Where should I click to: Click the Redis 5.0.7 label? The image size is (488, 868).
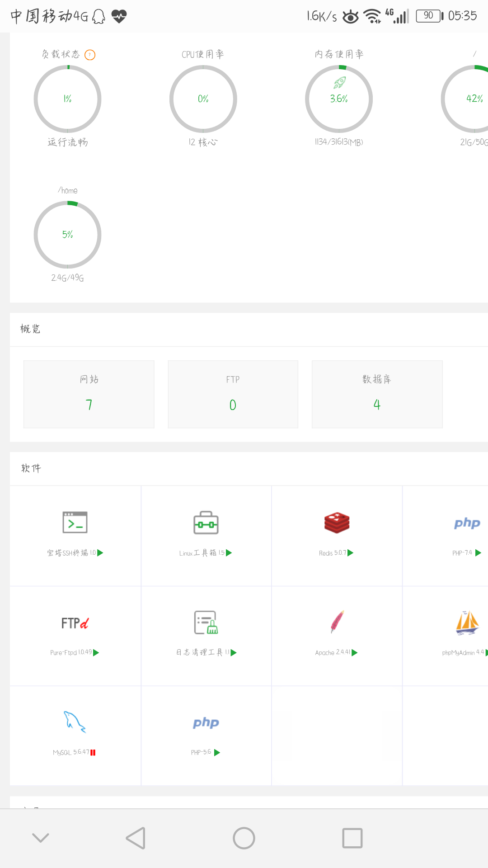tap(333, 553)
